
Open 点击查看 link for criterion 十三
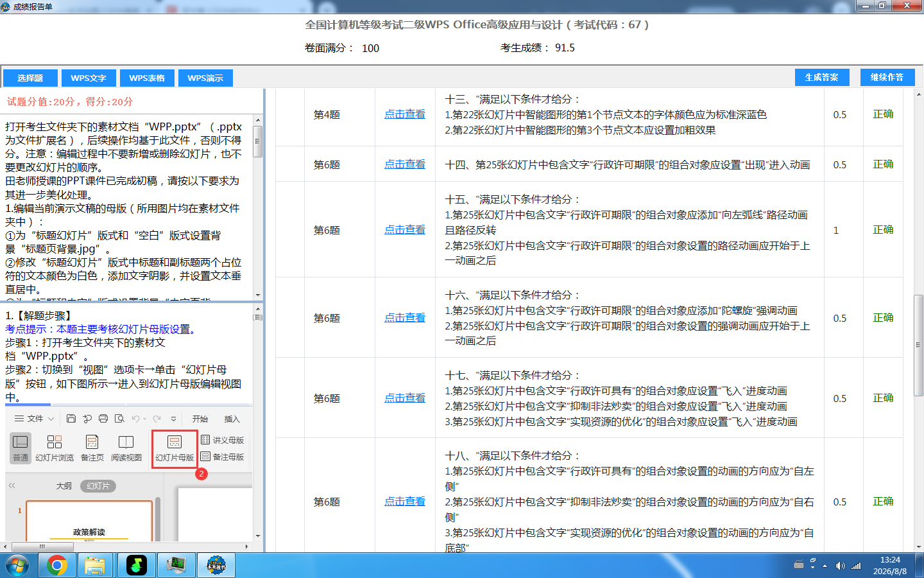405,114
